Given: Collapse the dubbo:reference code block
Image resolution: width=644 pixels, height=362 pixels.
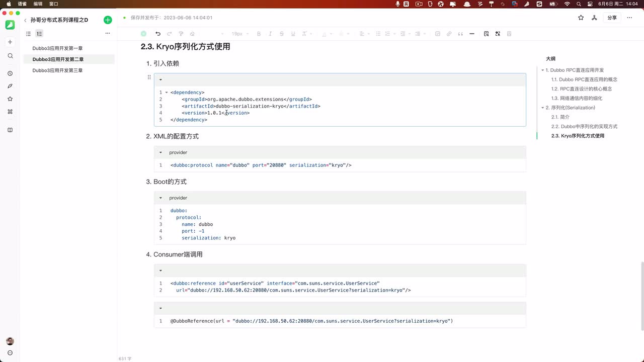Looking at the screenshot, I should (160, 270).
